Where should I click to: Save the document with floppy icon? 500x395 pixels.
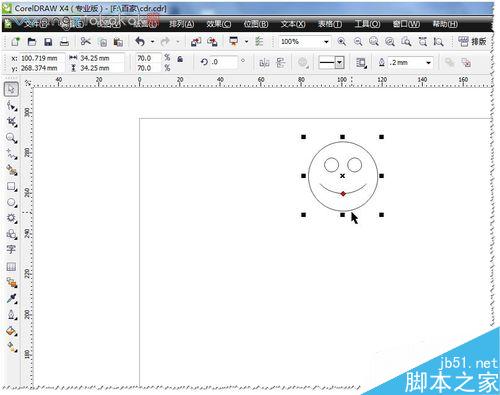[x=48, y=42]
